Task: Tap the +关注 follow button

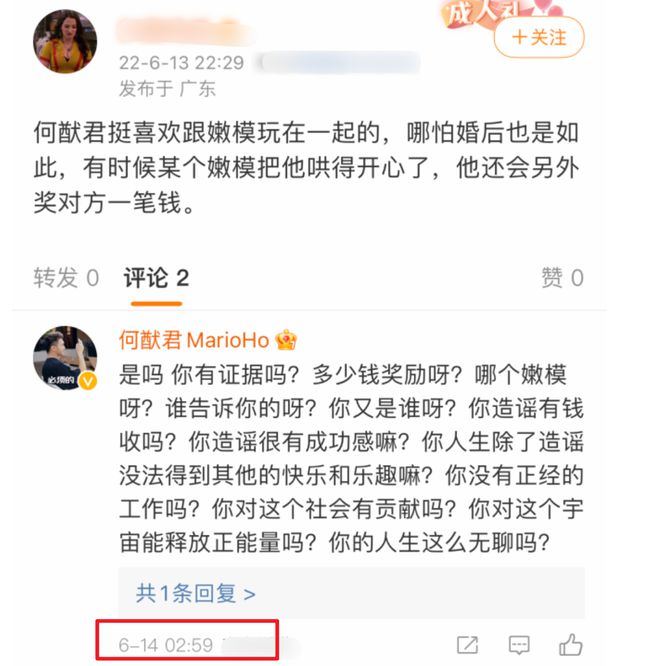Action: click(x=539, y=38)
